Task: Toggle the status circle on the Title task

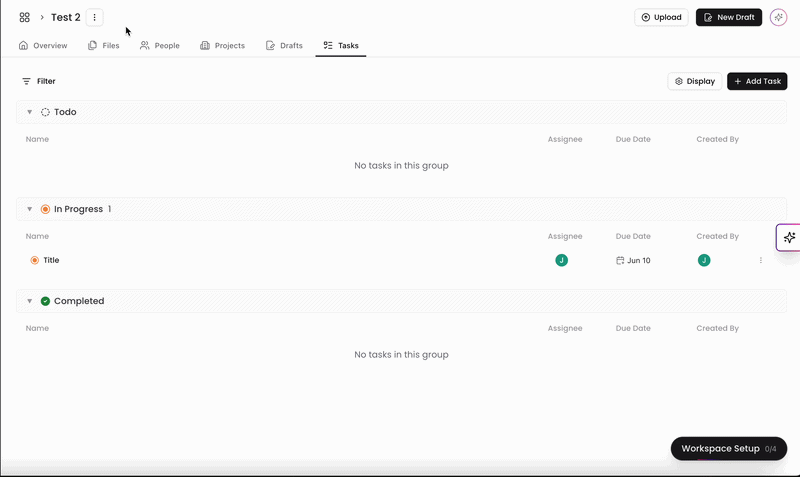Action: click(35, 260)
